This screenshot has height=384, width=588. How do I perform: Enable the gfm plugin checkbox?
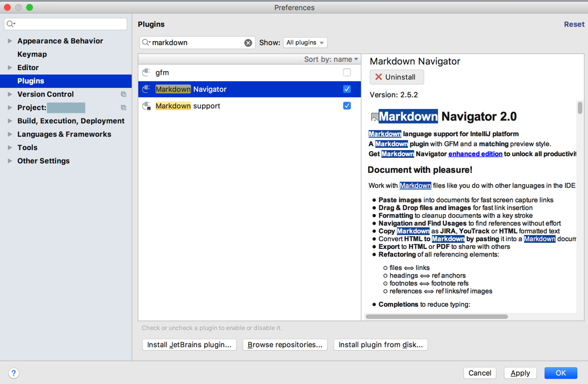[x=347, y=72]
